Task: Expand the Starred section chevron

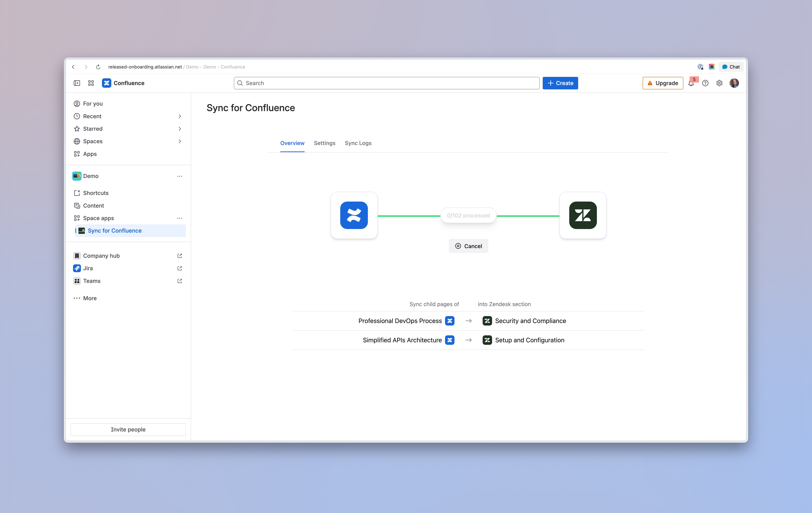Action: point(180,129)
